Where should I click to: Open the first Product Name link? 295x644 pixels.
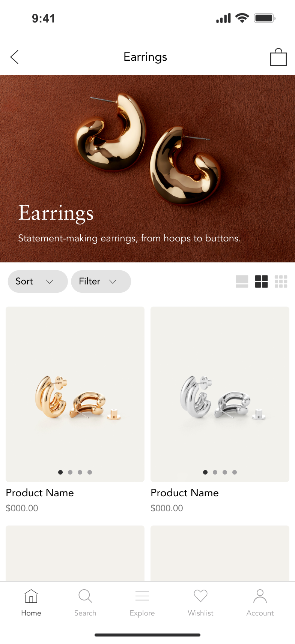[40, 493]
